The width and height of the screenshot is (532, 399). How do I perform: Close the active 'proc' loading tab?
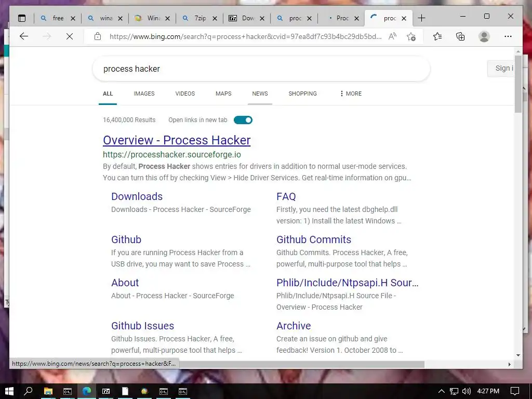click(x=404, y=18)
